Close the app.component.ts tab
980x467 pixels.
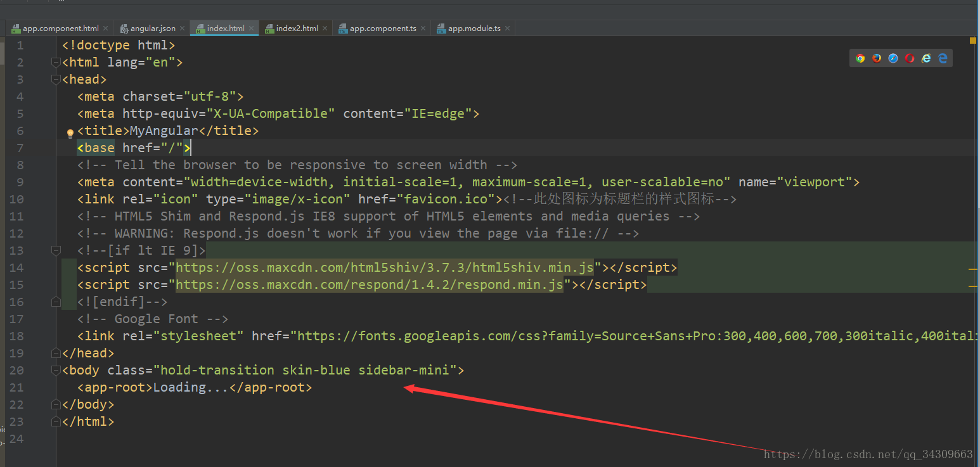(x=423, y=29)
